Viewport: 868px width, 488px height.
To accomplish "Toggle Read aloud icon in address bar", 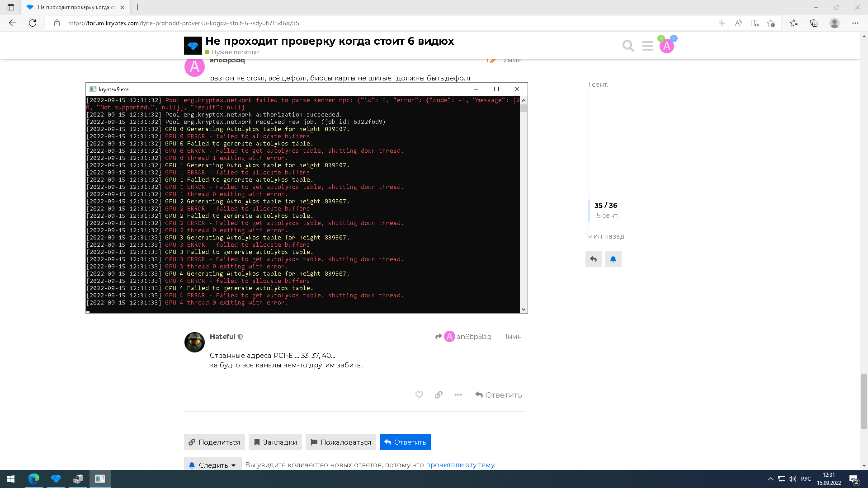I will coord(738,23).
